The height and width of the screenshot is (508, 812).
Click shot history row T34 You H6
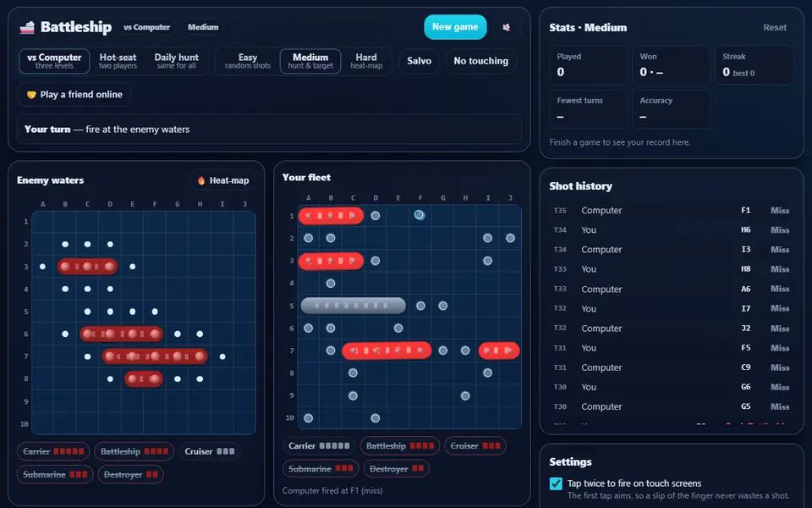pos(671,230)
